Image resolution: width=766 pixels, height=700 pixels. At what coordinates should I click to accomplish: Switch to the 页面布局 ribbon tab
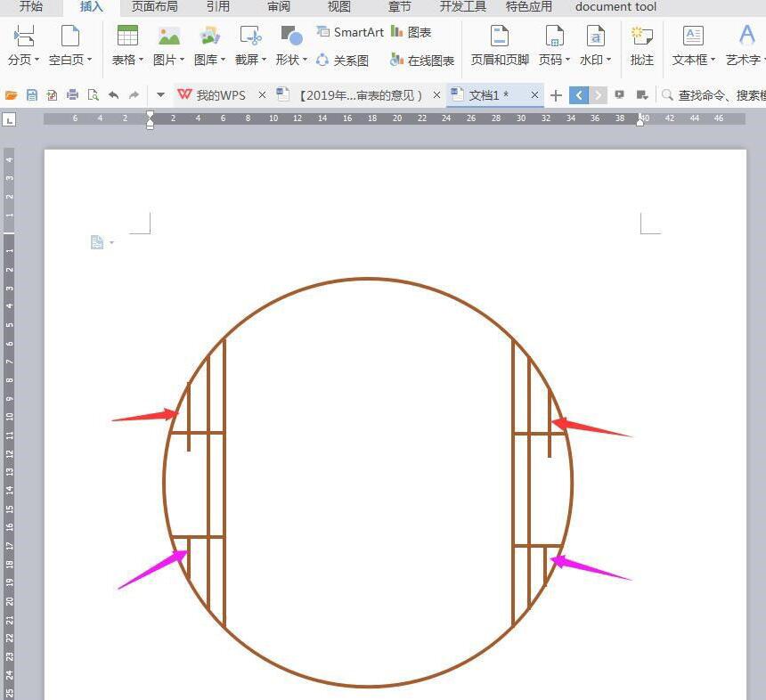pyautogui.click(x=154, y=6)
